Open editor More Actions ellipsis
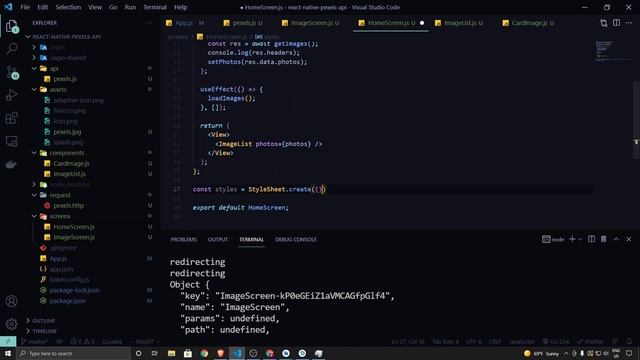 [x=629, y=23]
